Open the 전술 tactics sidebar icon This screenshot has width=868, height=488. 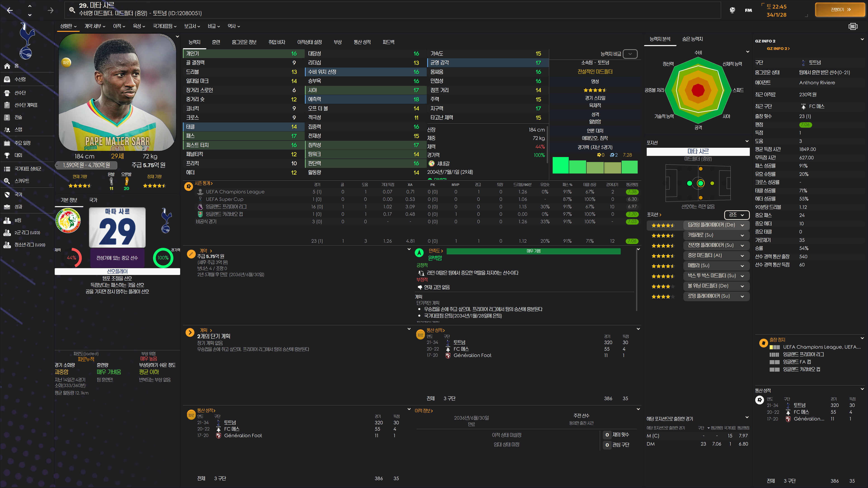click(x=7, y=117)
